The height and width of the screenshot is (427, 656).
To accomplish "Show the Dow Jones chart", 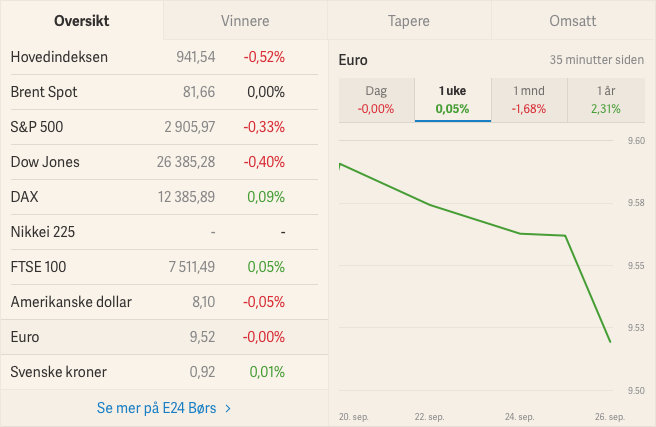I will (164, 162).
